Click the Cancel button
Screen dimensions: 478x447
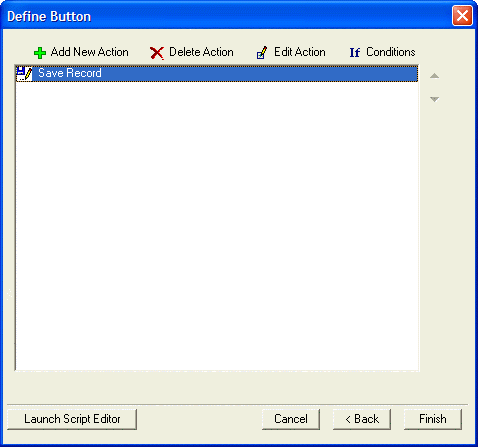pos(291,419)
